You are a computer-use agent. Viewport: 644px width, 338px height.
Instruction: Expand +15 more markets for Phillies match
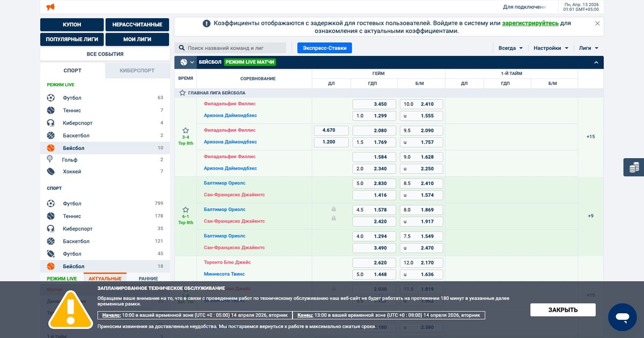point(591,137)
